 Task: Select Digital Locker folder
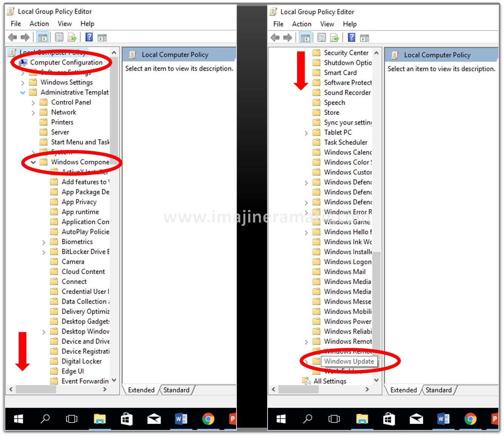[82, 361]
